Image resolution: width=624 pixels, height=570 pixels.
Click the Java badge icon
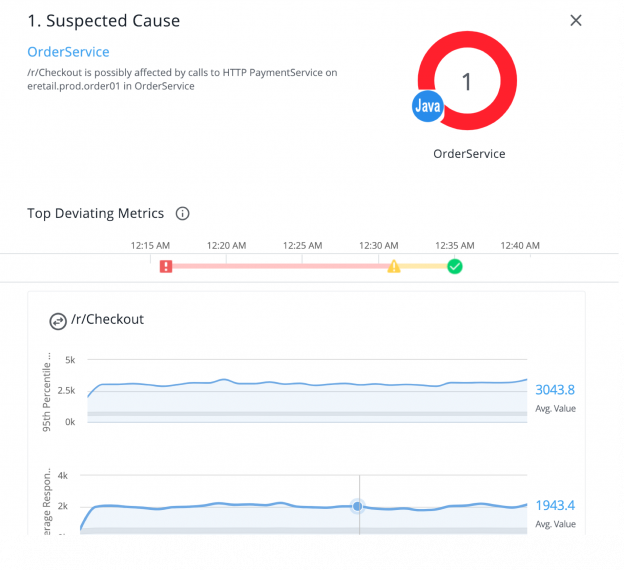[428, 106]
